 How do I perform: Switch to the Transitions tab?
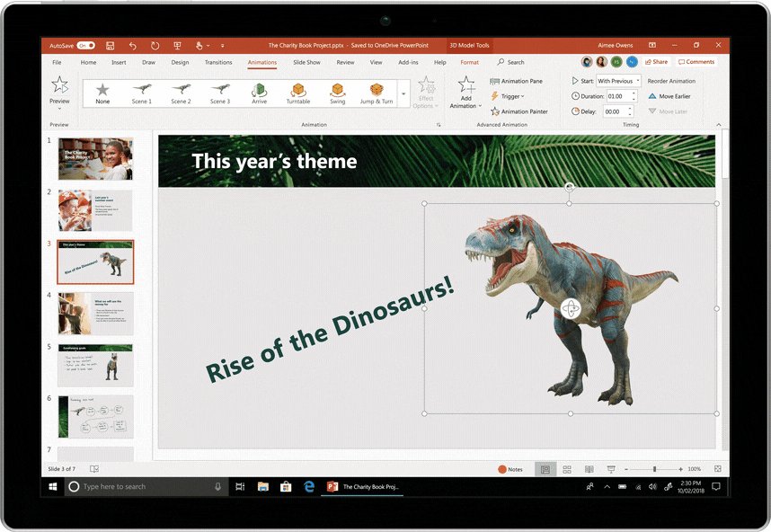pyautogui.click(x=218, y=62)
